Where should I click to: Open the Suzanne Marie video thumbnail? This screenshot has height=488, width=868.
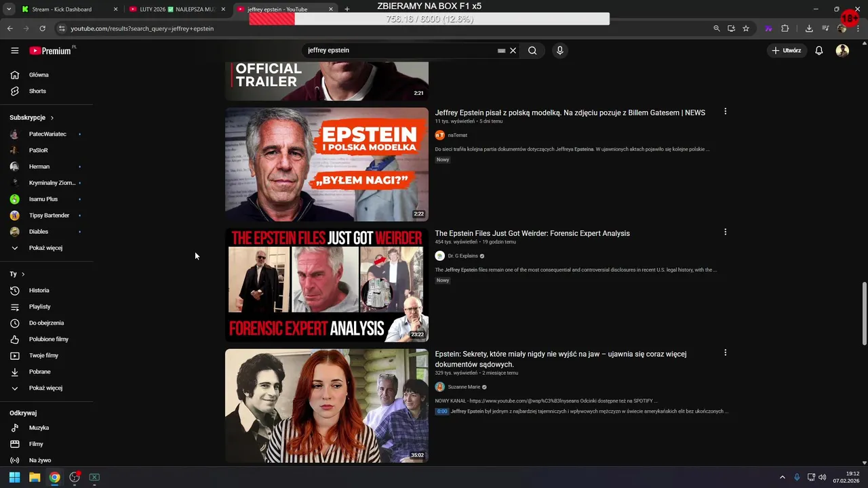click(x=327, y=405)
